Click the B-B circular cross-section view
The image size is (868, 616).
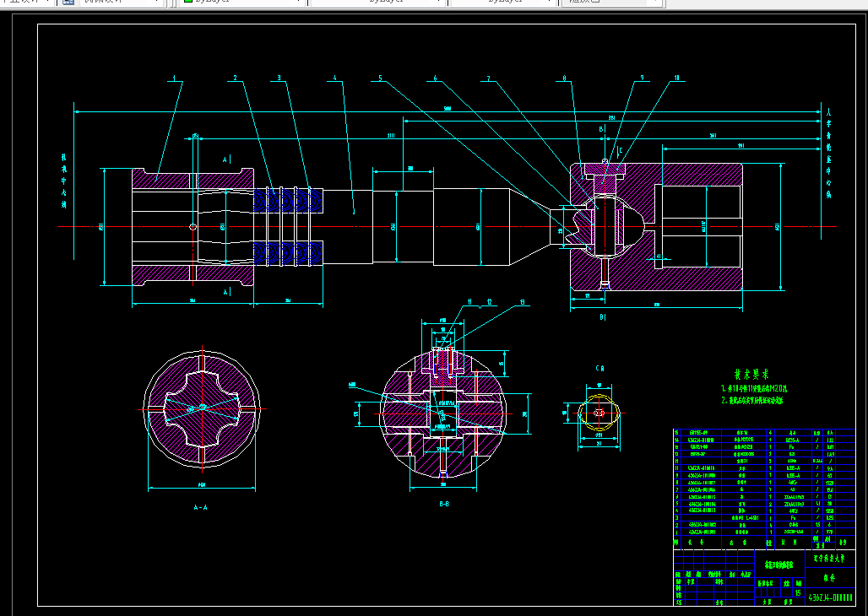click(x=443, y=413)
